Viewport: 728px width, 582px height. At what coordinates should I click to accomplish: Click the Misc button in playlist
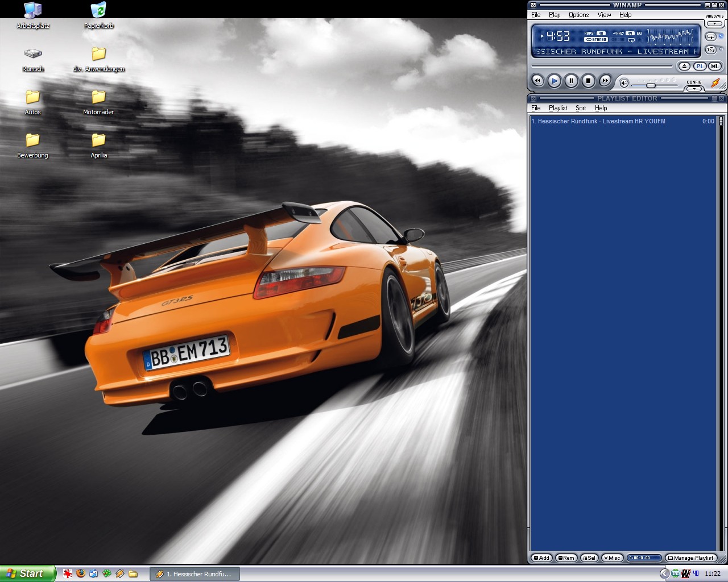click(612, 558)
